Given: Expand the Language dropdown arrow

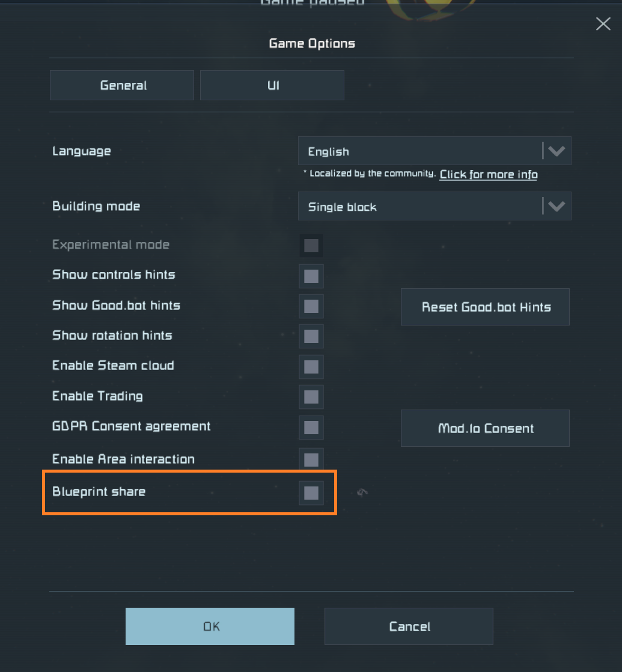Looking at the screenshot, I should (x=556, y=151).
